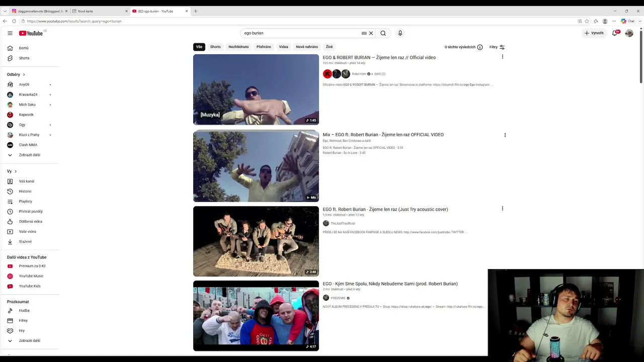Open PODZEMIE channel link
644x362 pixels.
coord(338,298)
